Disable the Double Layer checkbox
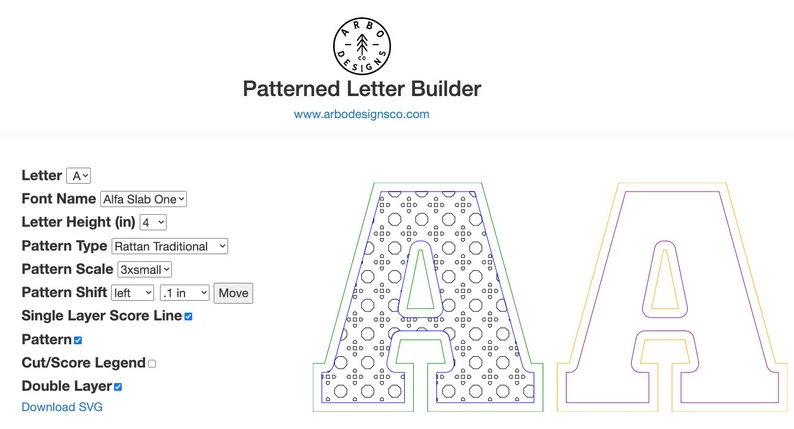The width and height of the screenshot is (794, 429). (118, 386)
